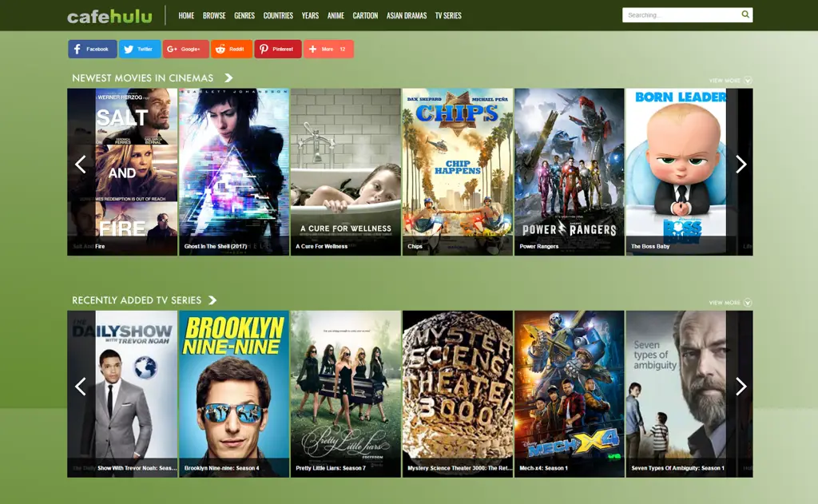Share on Twitter button
Viewport: 818px width, 504px height.
140,49
